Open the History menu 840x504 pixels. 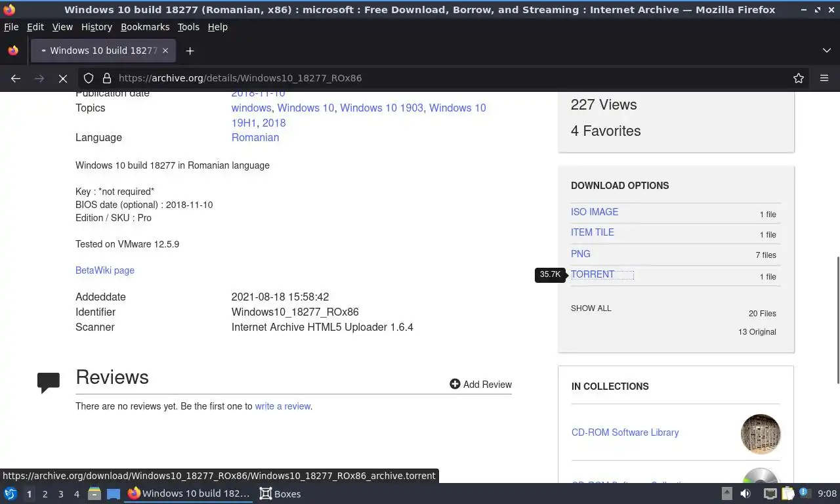(x=96, y=27)
